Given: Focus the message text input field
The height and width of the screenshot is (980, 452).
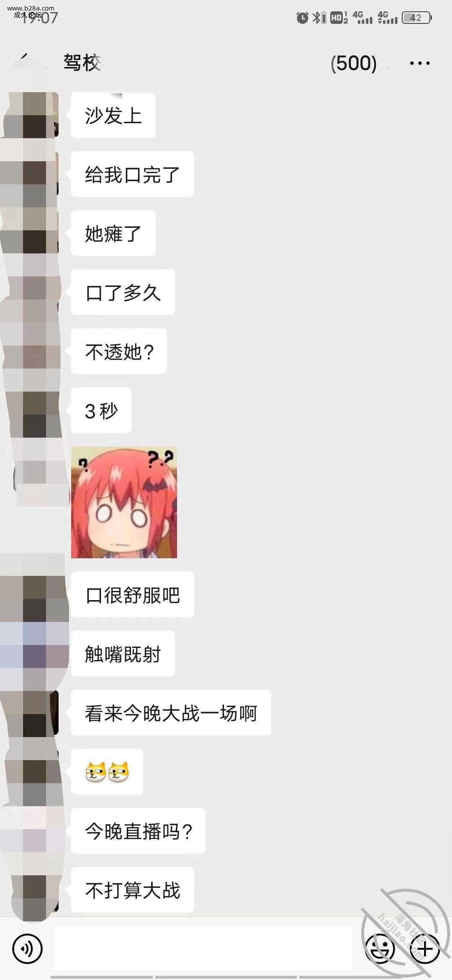Looking at the screenshot, I should [x=203, y=948].
